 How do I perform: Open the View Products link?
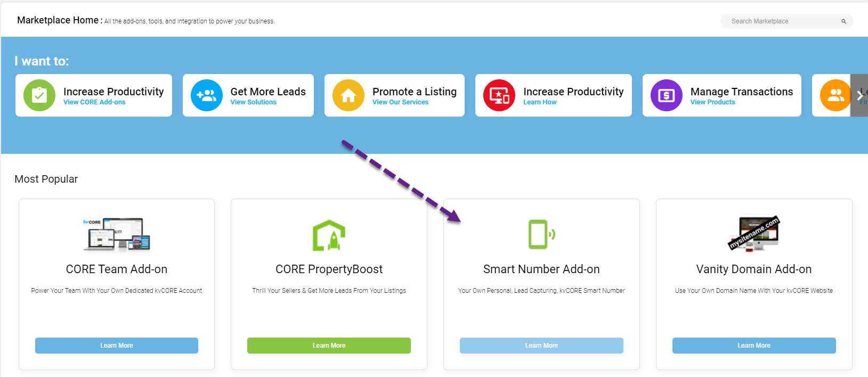(712, 102)
